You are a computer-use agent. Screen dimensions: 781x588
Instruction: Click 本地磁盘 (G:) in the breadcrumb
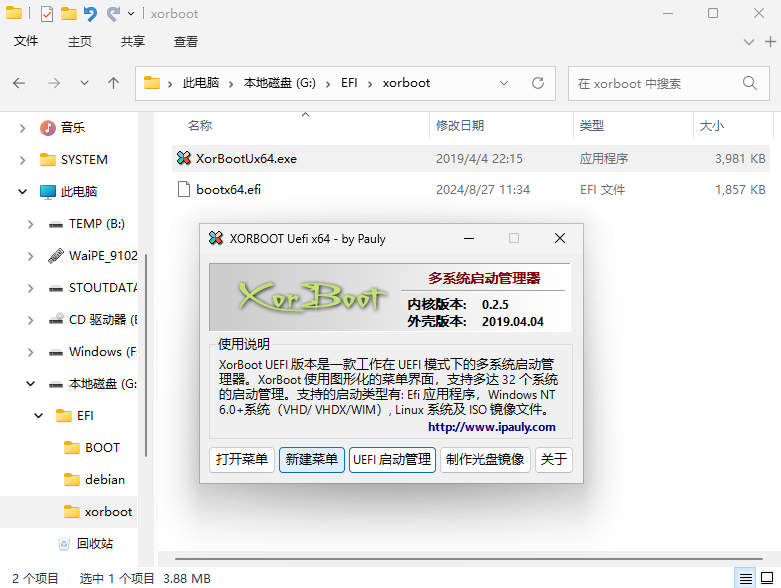click(x=279, y=83)
